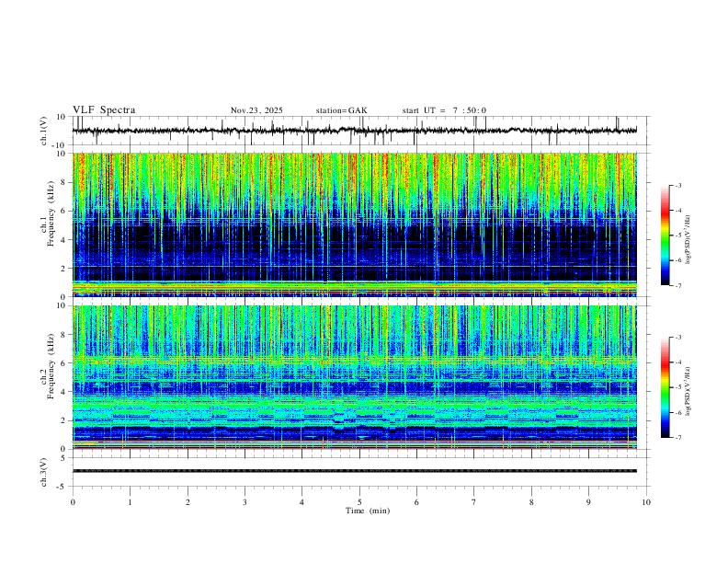Click the "5" tick on ch.3 voltage axis
The image size is (728, 563).
pyautogui.click(x=63, y=458)
